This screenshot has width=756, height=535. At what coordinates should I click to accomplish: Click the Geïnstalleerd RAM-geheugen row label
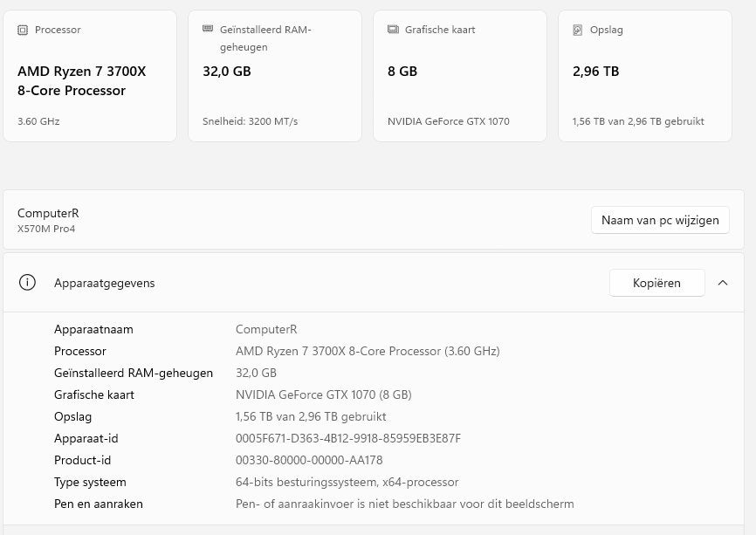point(134,373)
